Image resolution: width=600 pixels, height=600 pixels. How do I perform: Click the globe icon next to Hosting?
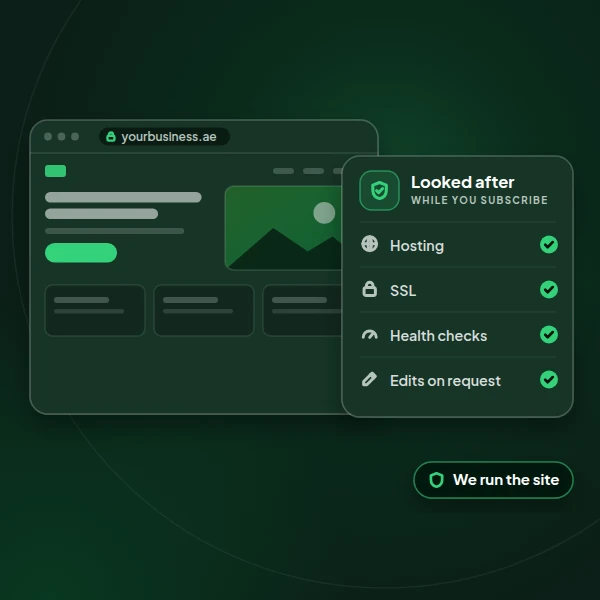369,244
